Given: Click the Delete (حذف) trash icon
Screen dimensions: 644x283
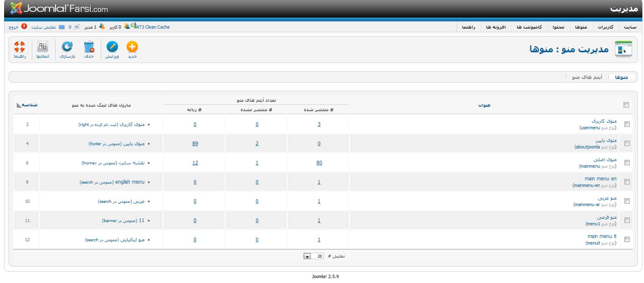Looking at the screenshot, I should (89, 47).
